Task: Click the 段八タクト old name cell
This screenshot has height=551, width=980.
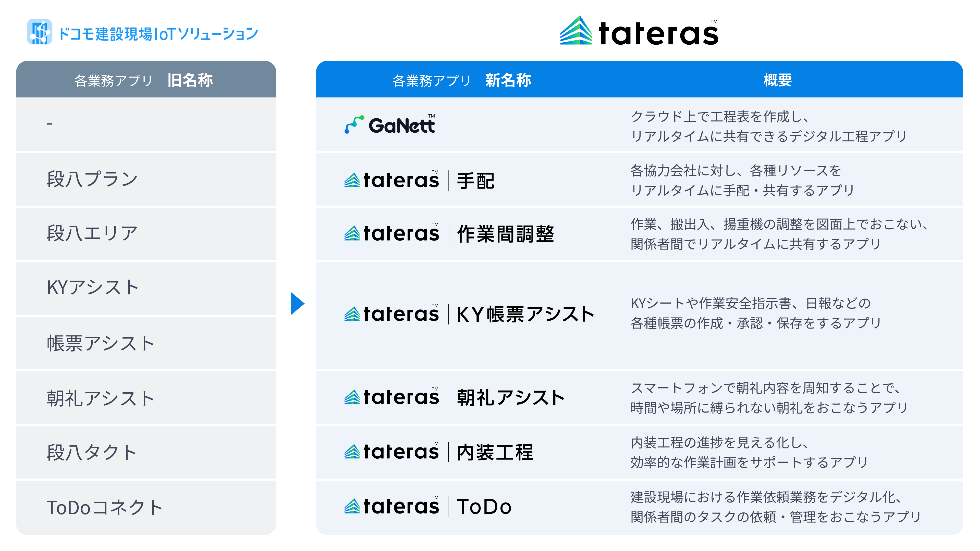Action: pos(92,453)
